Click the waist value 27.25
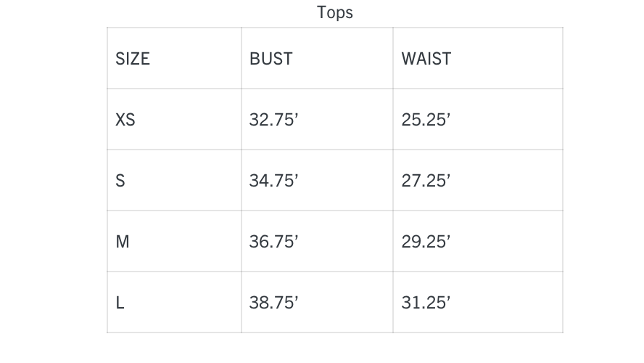The image size is (644, 363). (426, 181)
